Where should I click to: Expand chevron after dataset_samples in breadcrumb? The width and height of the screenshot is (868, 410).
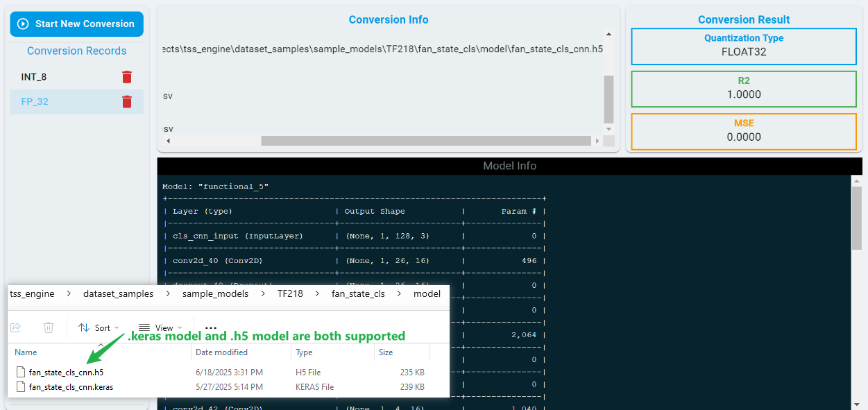click(x=168, y=293)
